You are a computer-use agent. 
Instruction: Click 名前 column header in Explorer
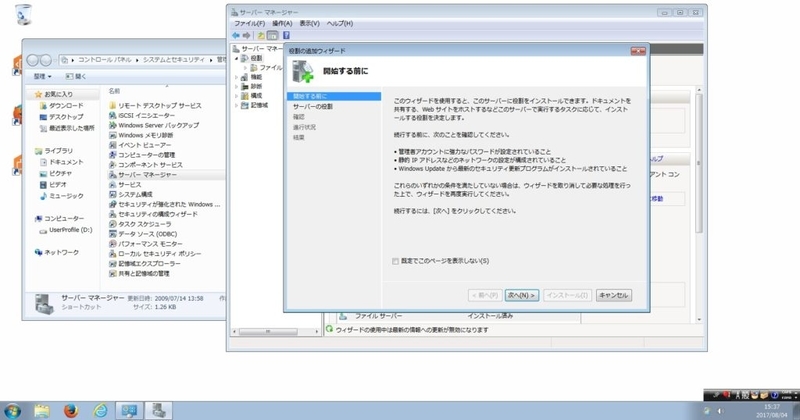tap(114, 91)
